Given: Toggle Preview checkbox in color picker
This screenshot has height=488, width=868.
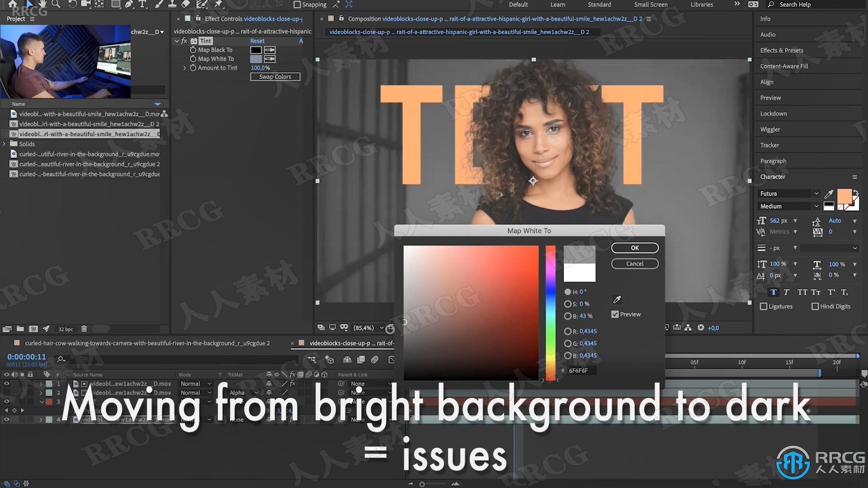Looking at the screenshot, I should [615, 314].
